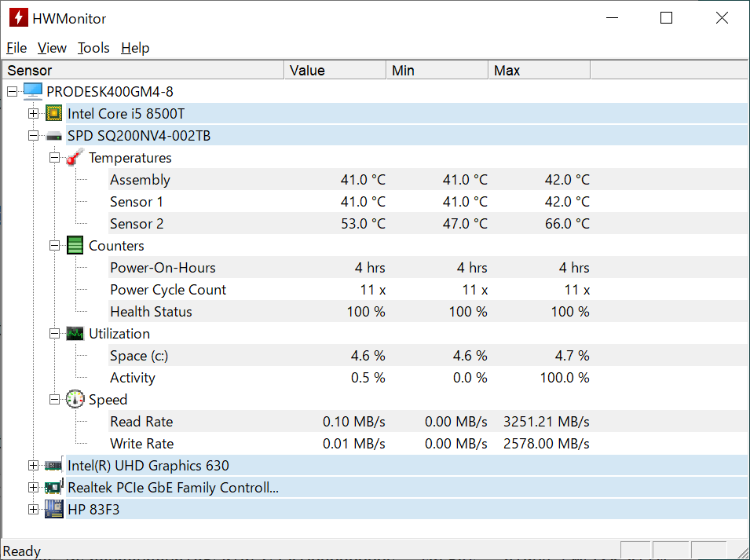Image resolution: width=750 pixels, height=560 pixels.
Task: Expand the HP 83F3 node
Action: point(33,510)
